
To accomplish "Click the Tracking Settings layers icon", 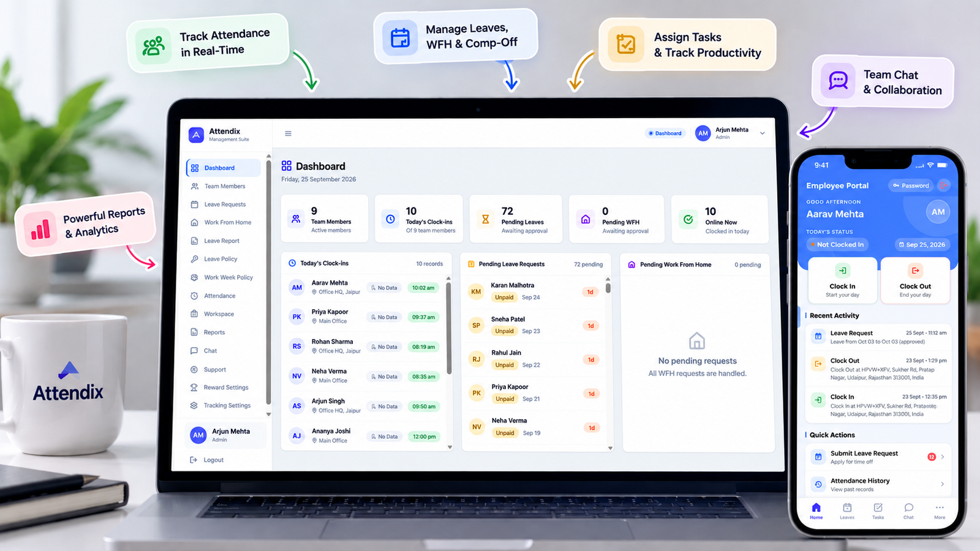I will tap(194, 405).
